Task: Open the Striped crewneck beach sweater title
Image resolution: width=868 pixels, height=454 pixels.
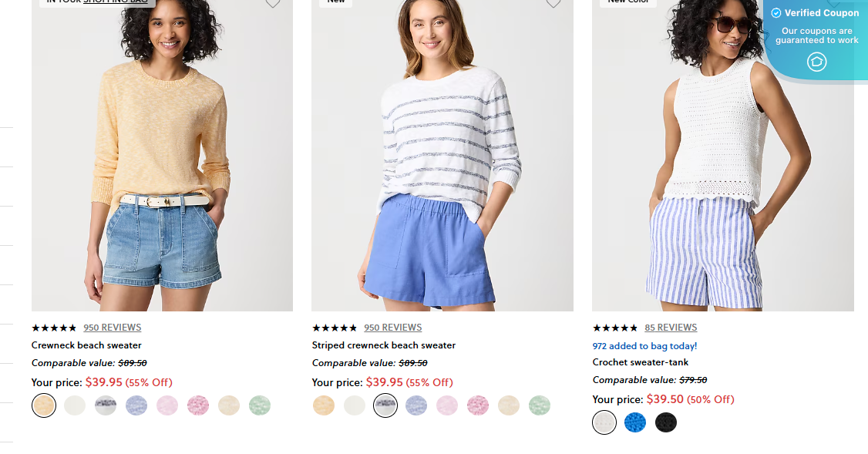Action: pos(383,345)
